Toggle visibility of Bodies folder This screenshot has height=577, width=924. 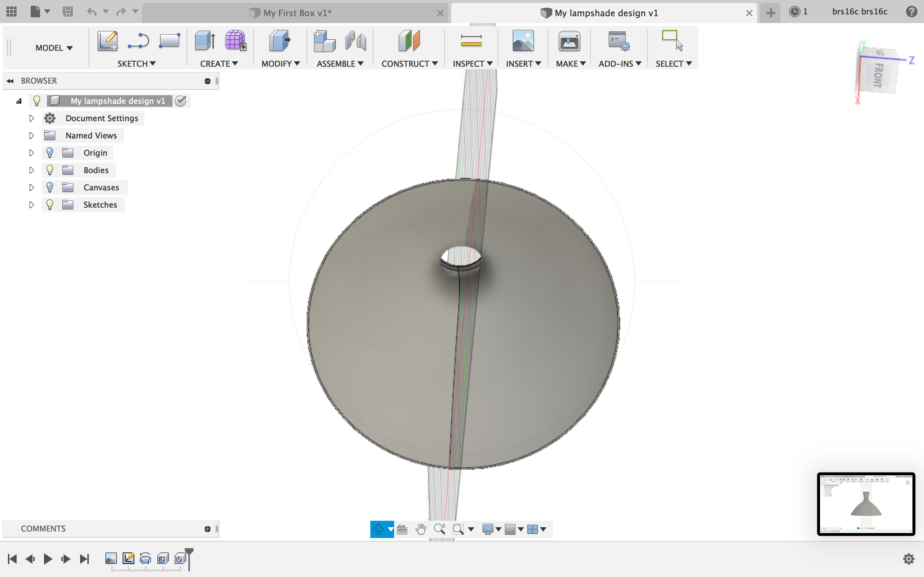(50, 170)
